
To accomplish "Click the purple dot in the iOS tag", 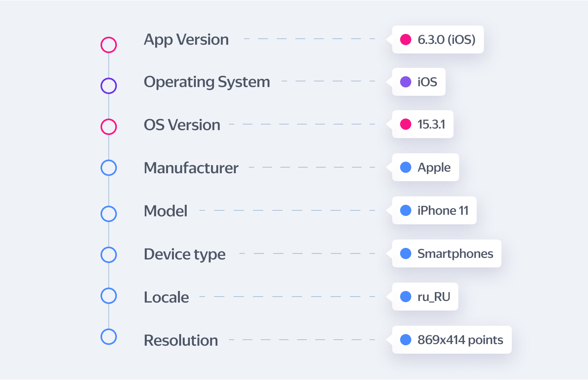I will [x=406, y=82].
